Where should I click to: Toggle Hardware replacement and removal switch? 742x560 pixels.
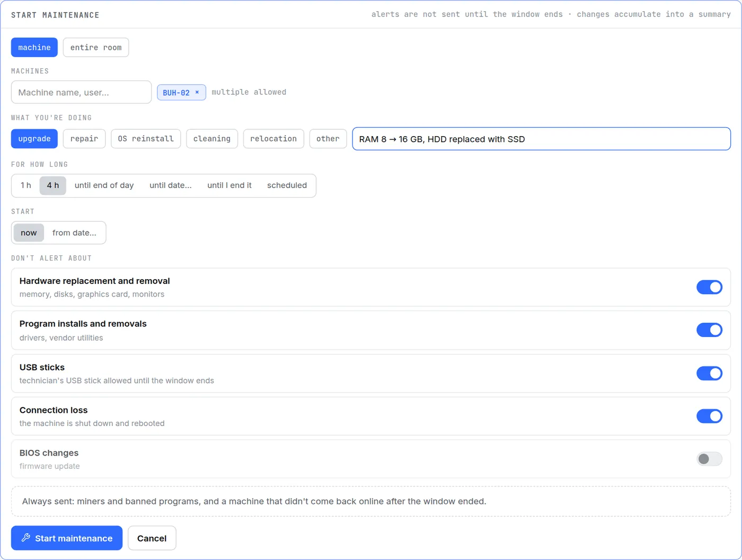pyautogui.click(x=709, y=287)
